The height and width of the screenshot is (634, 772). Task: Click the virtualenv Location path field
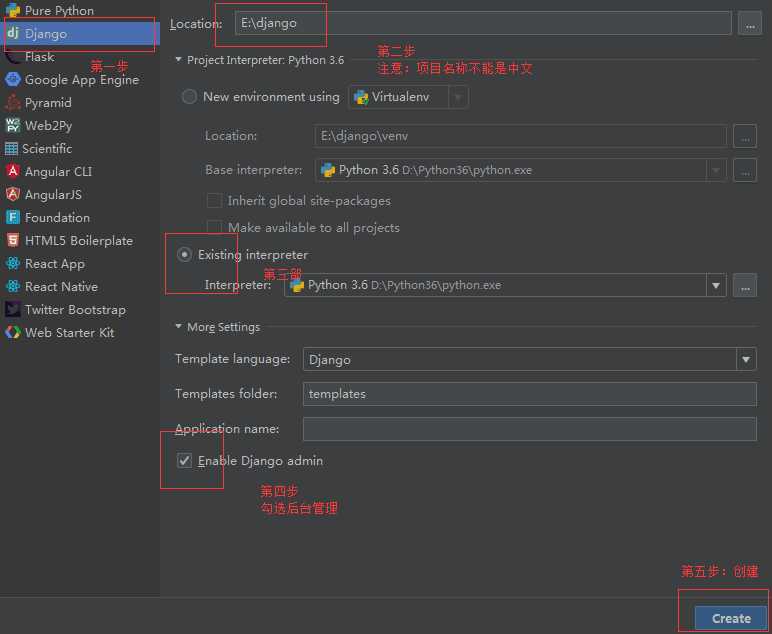point(521,136)
